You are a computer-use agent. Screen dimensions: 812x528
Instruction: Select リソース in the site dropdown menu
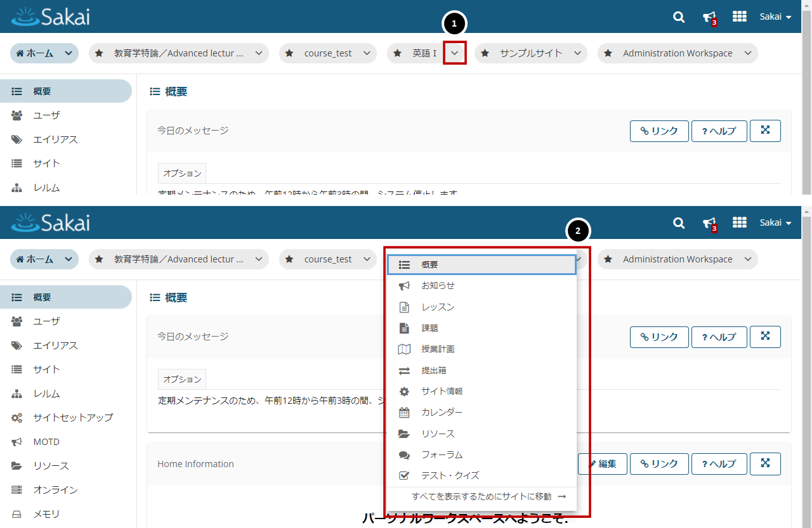pyautogui.click(x=481, y=434)
